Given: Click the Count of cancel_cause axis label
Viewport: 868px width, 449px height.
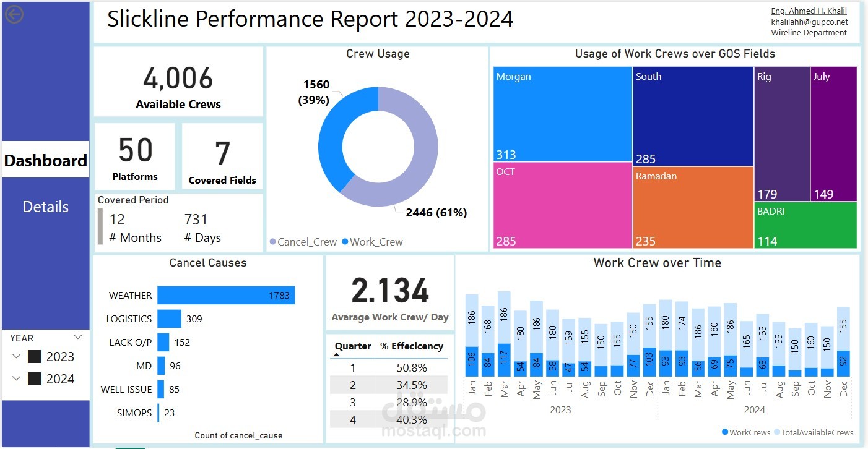Looking at the screenshot, I should [238, 435].
